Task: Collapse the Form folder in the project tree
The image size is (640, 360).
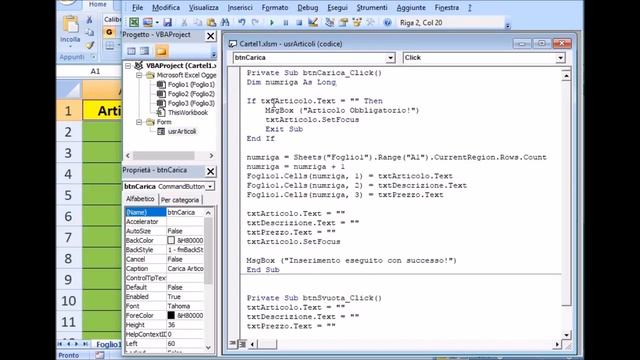Action: 139,122
